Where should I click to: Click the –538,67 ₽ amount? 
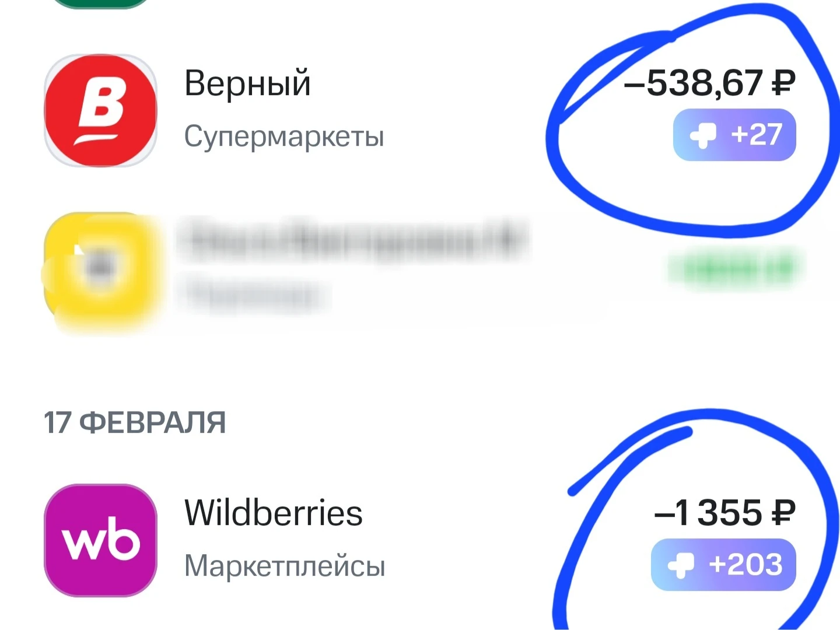[x=709, y=83]
